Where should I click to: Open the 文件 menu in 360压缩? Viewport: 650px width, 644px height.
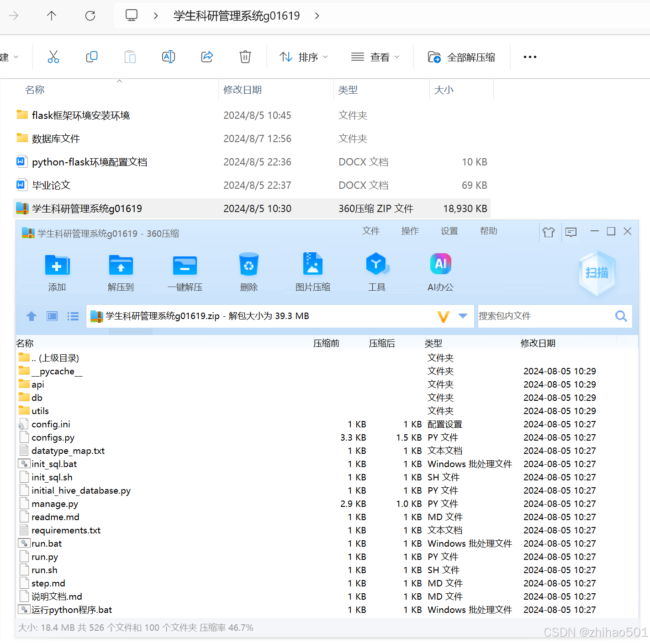click(370, 231)
